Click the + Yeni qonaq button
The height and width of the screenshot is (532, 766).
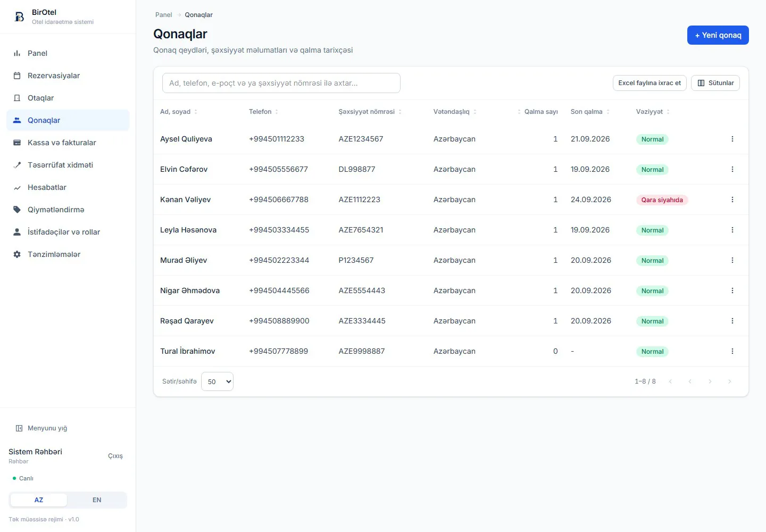pos(718,35)
